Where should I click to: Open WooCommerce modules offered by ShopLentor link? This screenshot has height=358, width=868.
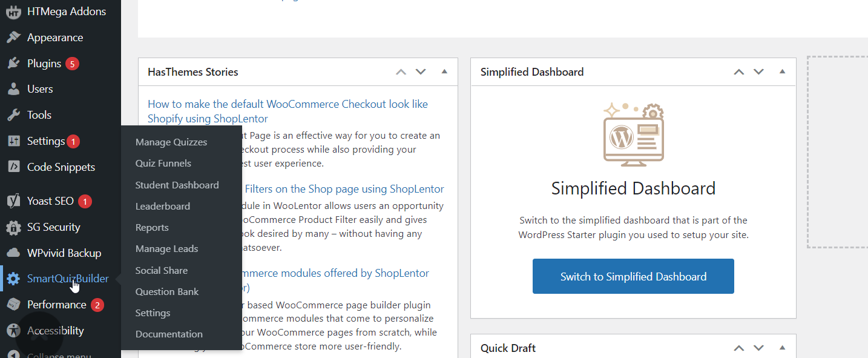click(336, 273)
